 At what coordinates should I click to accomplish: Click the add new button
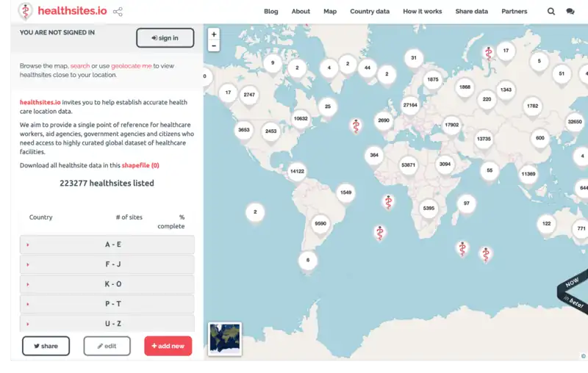(168, 346)
